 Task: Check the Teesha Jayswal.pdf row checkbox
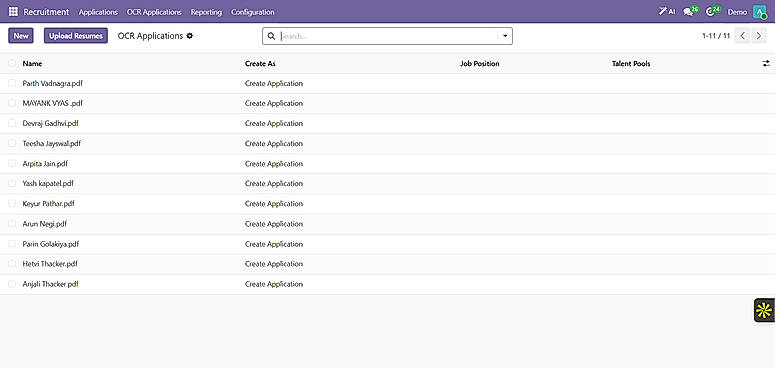(x=12, y=143)
